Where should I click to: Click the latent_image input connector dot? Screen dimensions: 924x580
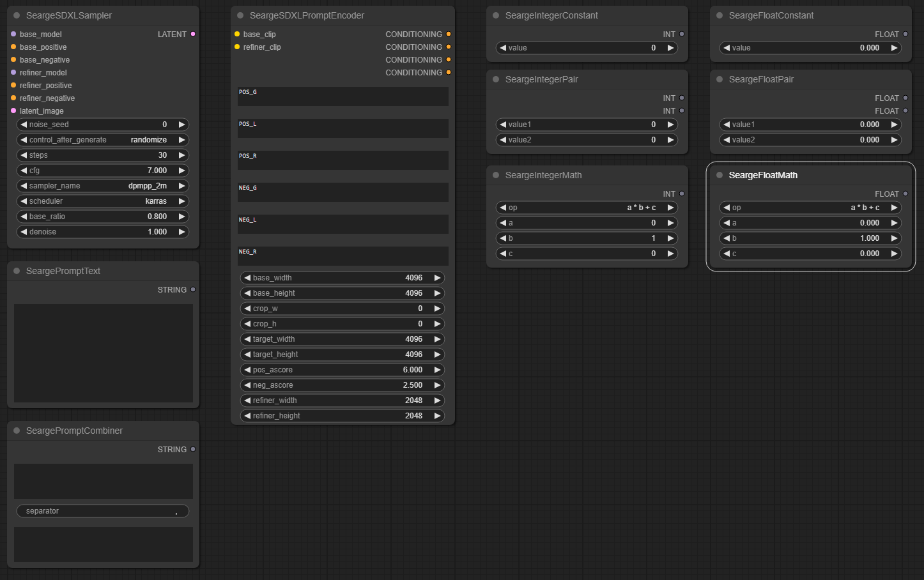click(13, 111)
